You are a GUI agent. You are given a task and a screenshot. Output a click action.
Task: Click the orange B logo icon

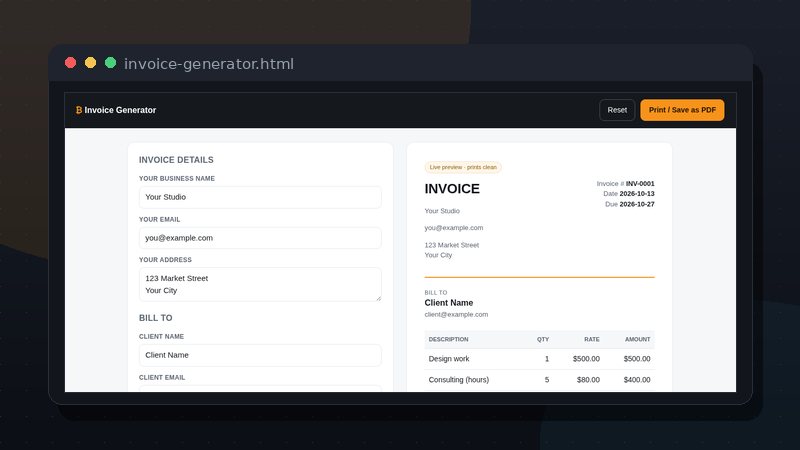click(79, 110)
